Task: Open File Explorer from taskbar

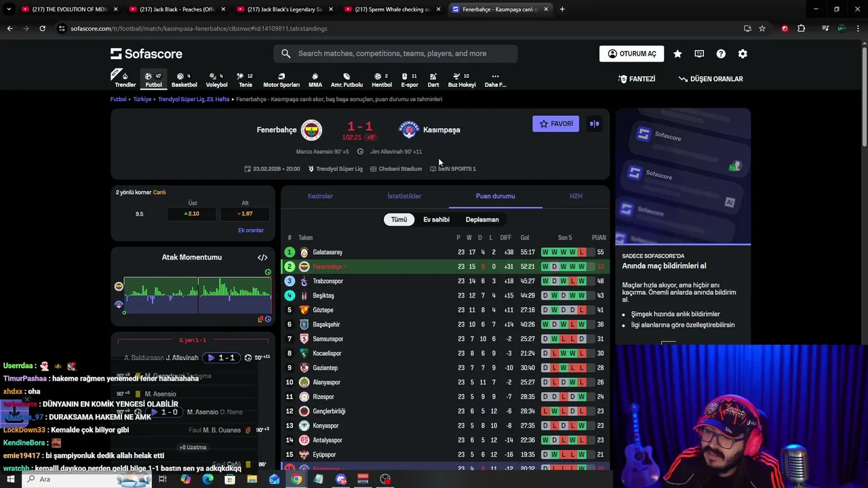Action: [252, 479]
